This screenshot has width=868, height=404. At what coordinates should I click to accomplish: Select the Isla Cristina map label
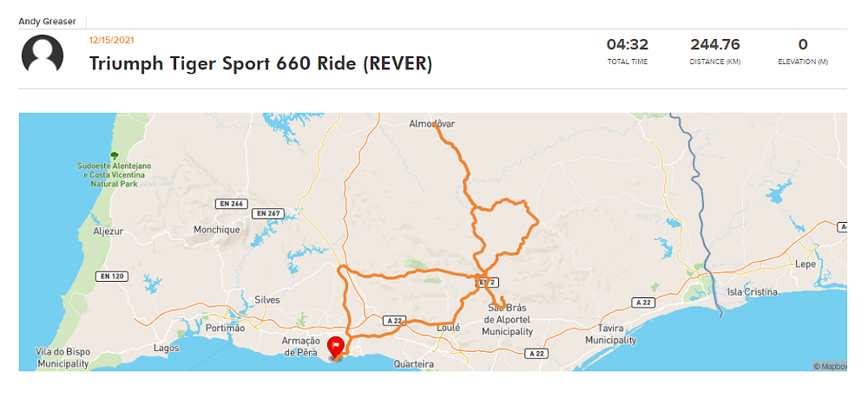752,292
